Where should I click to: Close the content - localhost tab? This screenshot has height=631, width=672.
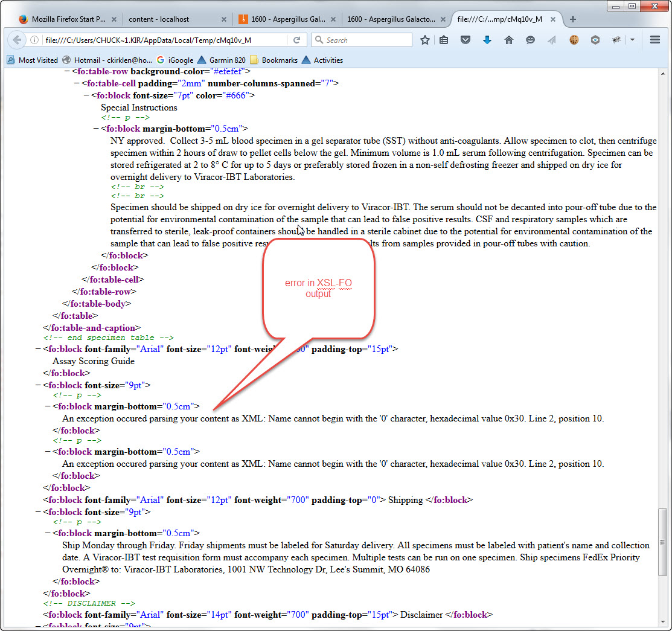[x=224, y=19]
